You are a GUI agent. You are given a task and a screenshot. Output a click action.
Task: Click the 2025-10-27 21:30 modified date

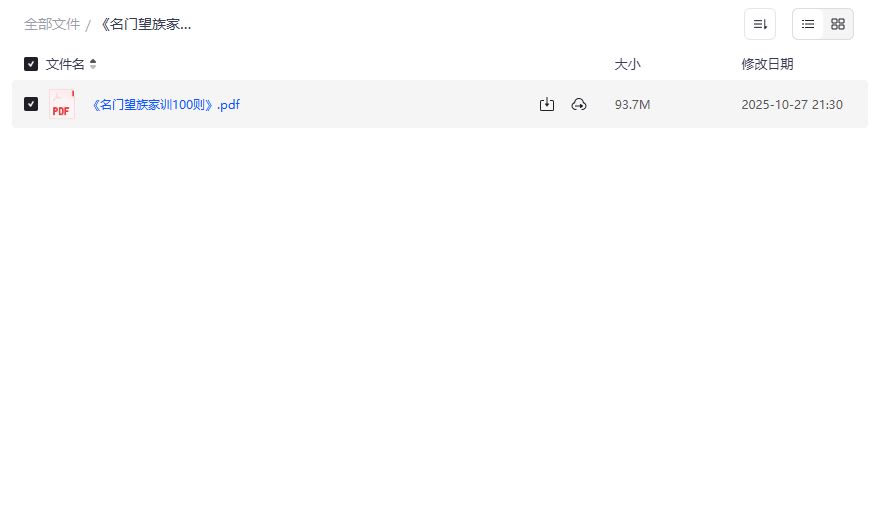pos(792,104)
